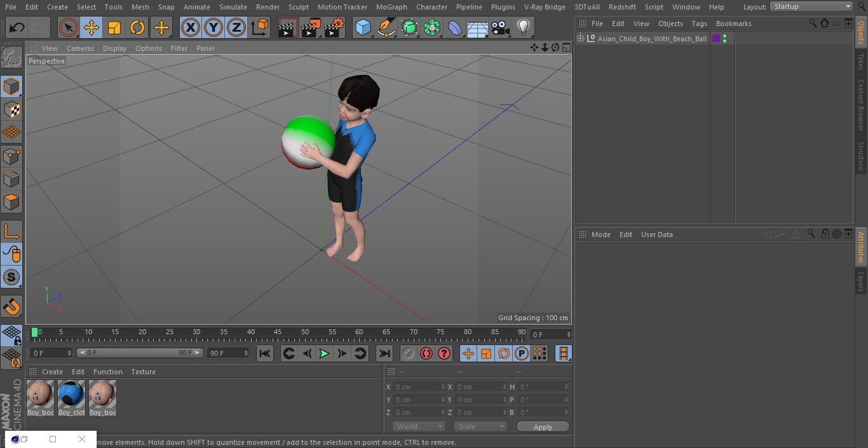Screen dimensions: 868x448
Task: Open the File menu
Action: (11, 7)
